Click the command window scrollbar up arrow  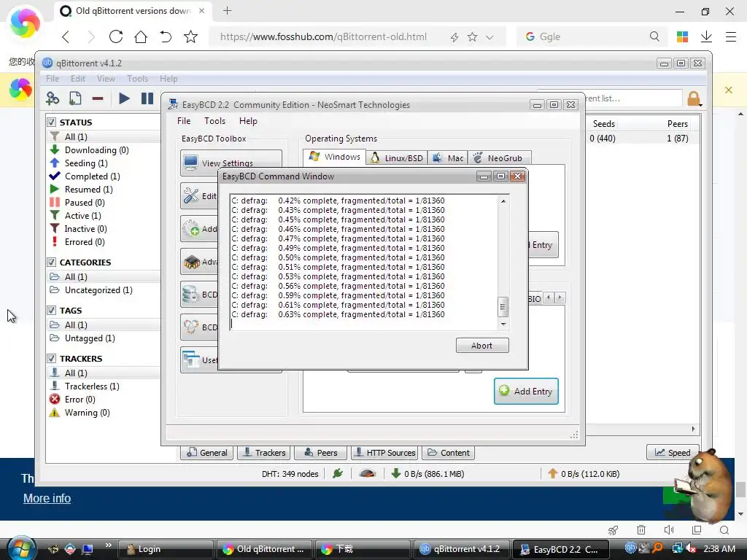[503, 201]
